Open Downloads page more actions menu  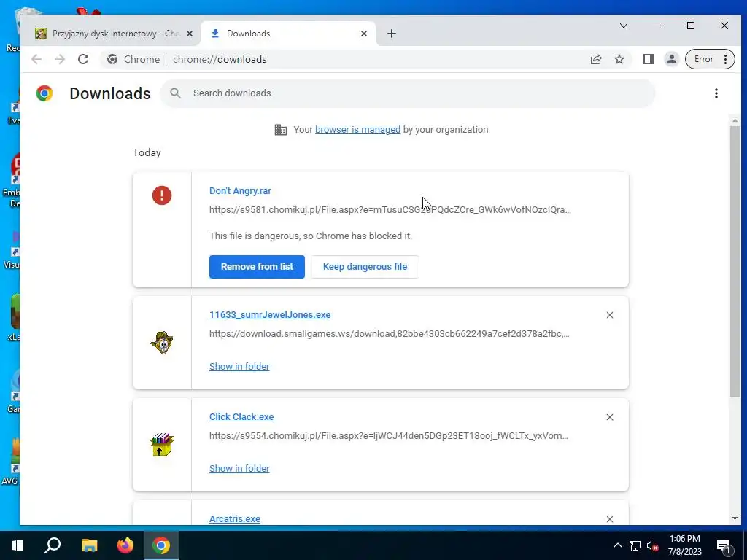coord(716,93)
